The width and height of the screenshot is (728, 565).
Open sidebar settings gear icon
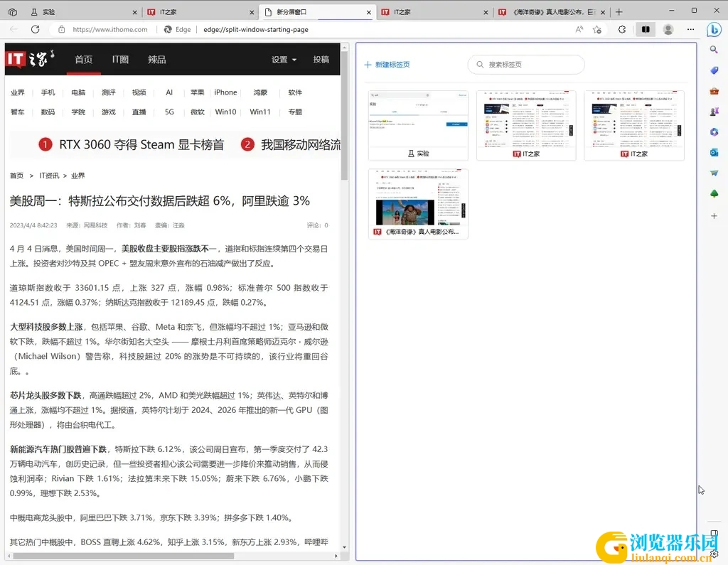point(714,554)
